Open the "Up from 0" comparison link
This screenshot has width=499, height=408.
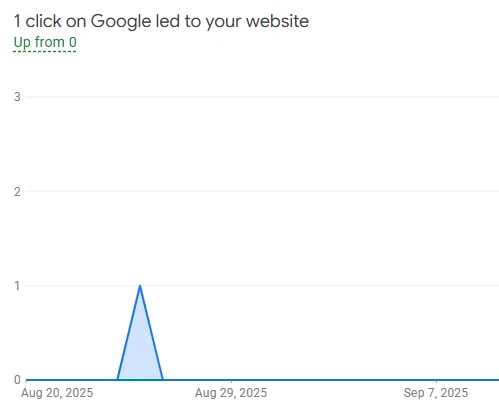tap(45, 43)
